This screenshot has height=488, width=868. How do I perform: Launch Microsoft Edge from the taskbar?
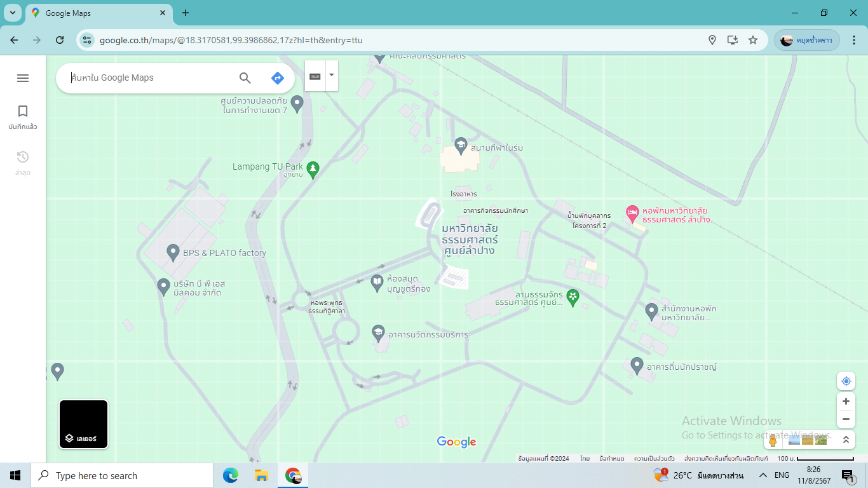(x=230, y=475)
